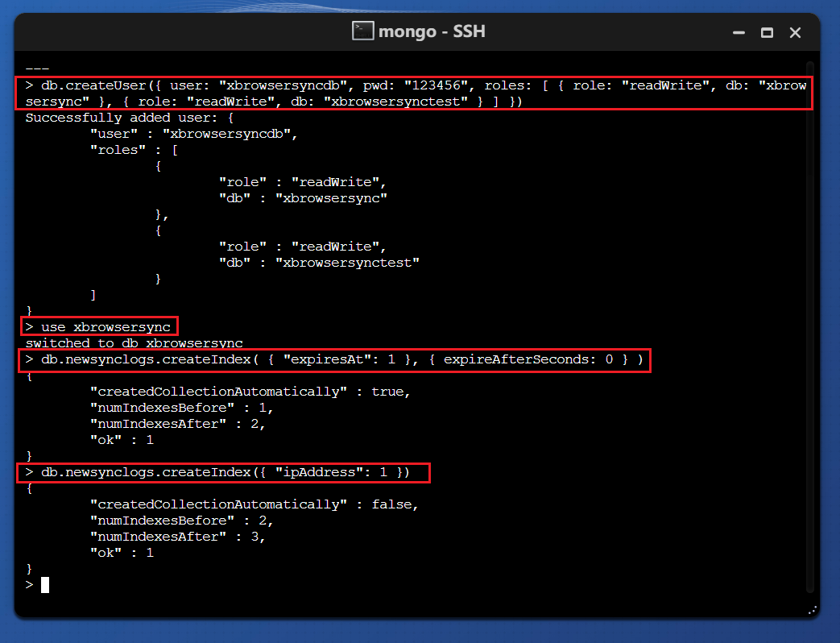
Task: Click the 'use xbrowsersync' command line
Action: pos(98,327)
